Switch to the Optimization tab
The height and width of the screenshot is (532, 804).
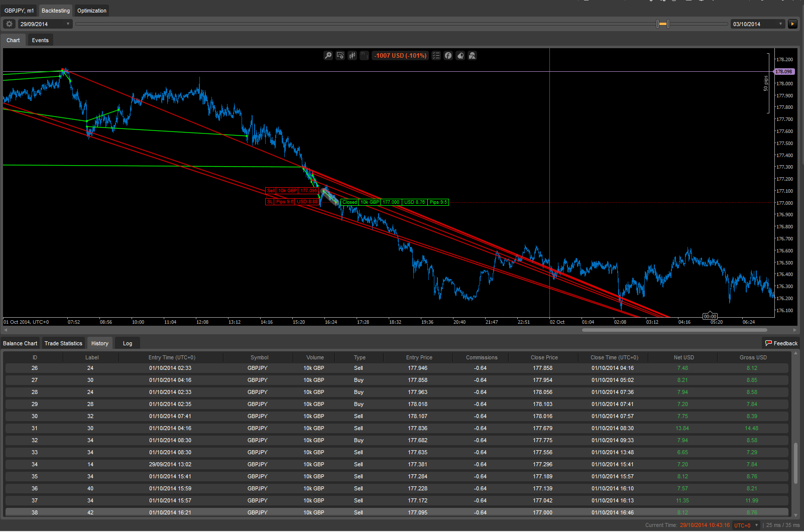click(x=92, y=11)
